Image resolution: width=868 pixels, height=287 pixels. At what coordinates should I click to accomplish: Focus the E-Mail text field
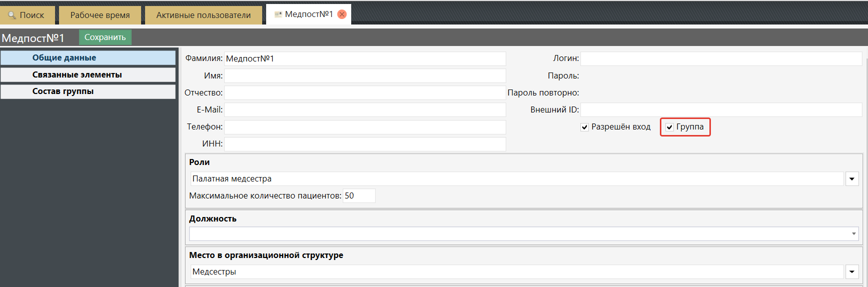pyautogui.click(x=365, y=110)
